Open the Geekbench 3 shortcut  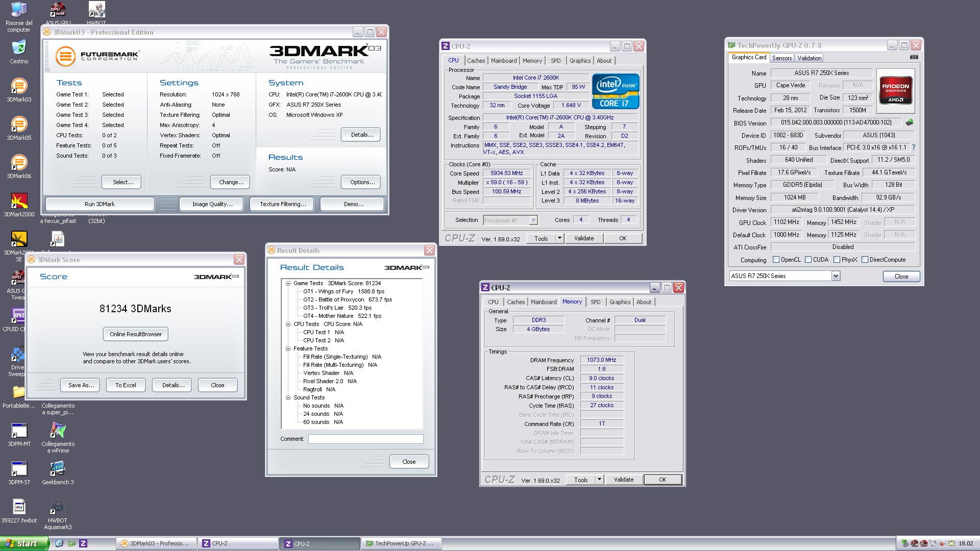[x=58, y=473]
